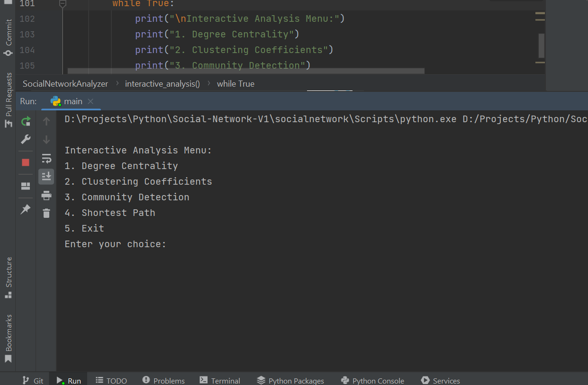Open the Problems tool window
Viewport: 588px width, 385px height.
pyautogui.click(x=163, y=381)
